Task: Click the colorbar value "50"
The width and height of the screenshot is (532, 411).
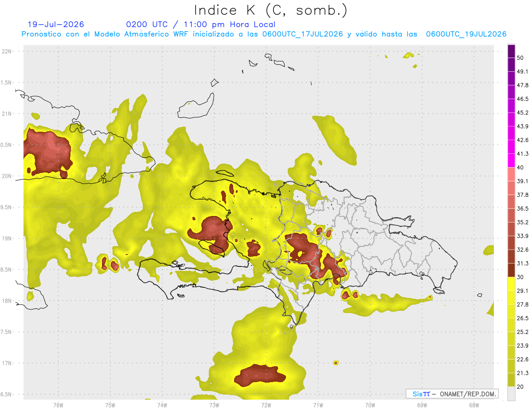Action: pos(520,58)
